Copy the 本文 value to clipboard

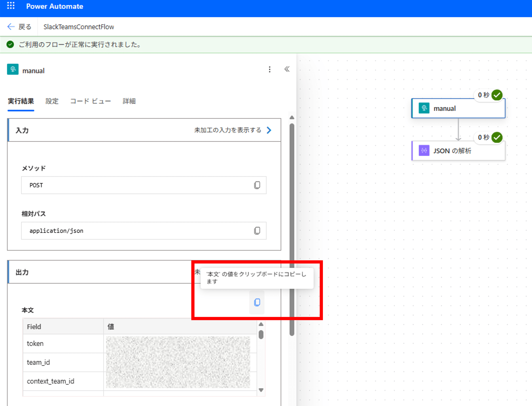coord(257,302)
